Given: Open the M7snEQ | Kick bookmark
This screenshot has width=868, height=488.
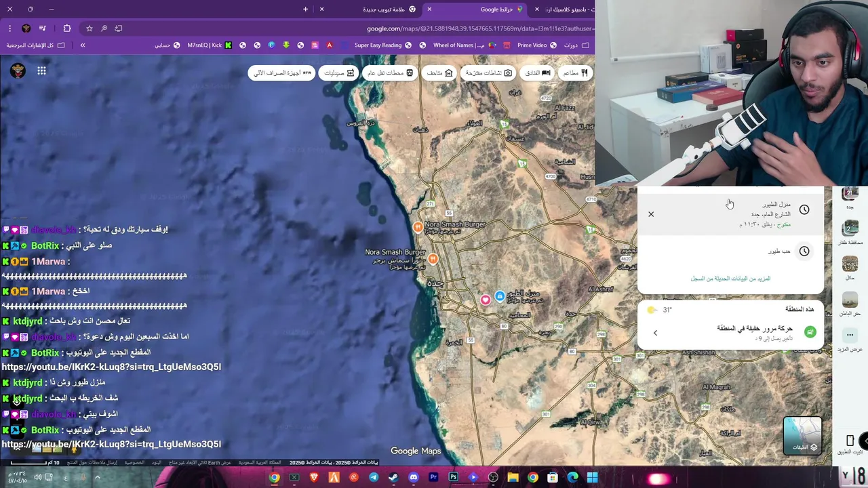Looking at the screenshot, I should click(x=209, y=45).
